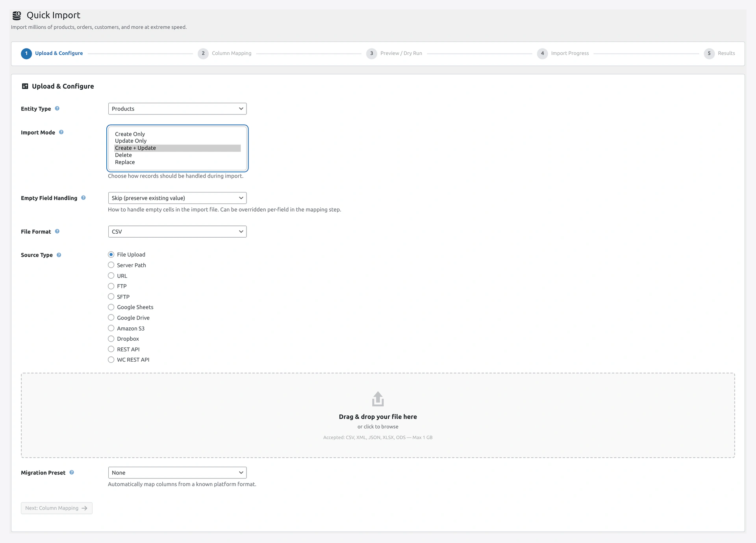Click the 'Import millions of products' subtitle
Screen dimensions: 756x543
tap(99, 27)
